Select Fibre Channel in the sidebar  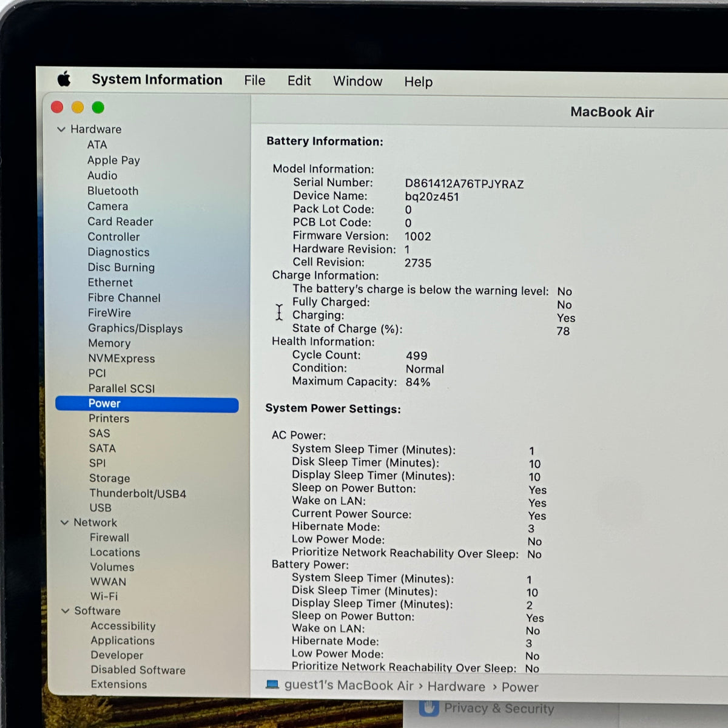(x=124, y=297)
